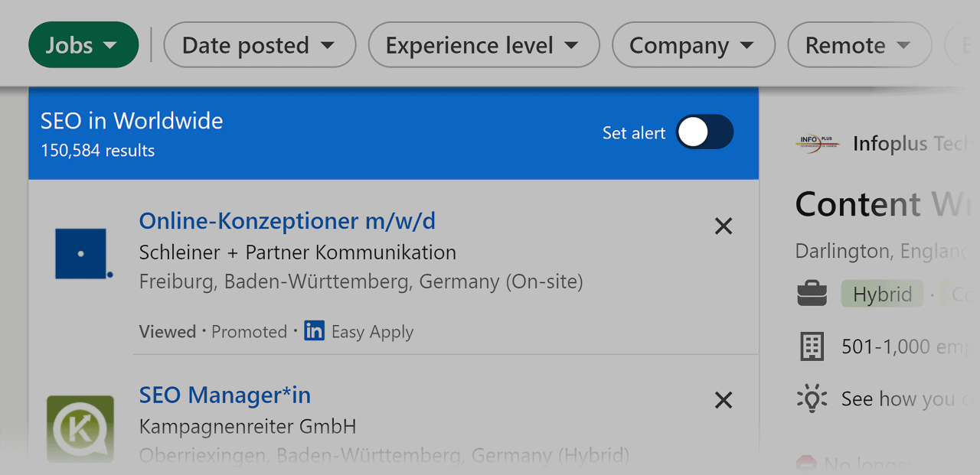980x475 pixels.
Task: Click the lightbulb 'See how you compare' icon
Action: 812,398
